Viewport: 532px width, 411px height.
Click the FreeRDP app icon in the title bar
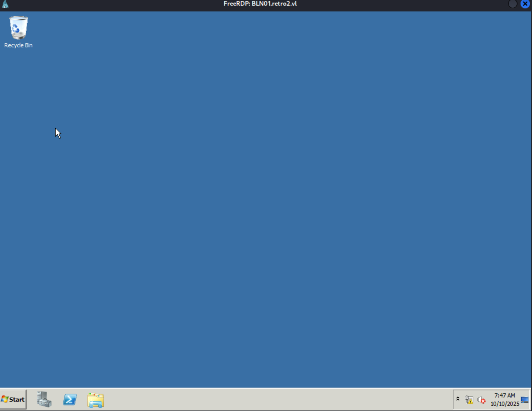tap(5, 4)
